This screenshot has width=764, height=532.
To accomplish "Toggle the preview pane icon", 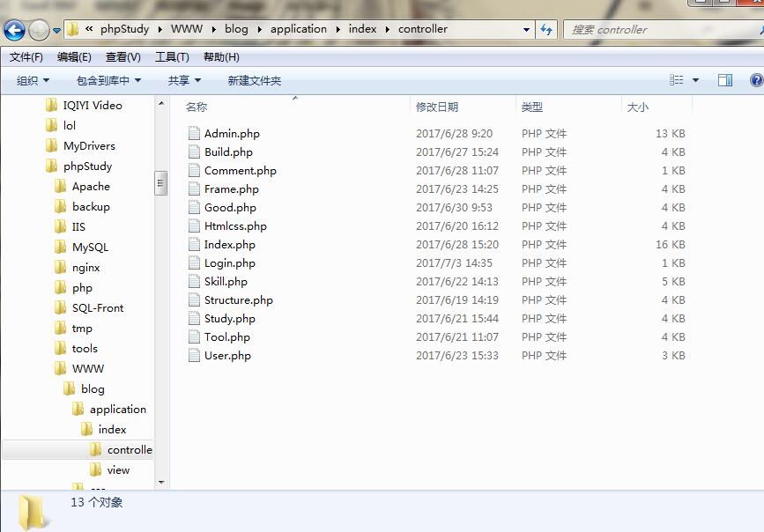I will [x=725, y=80].
